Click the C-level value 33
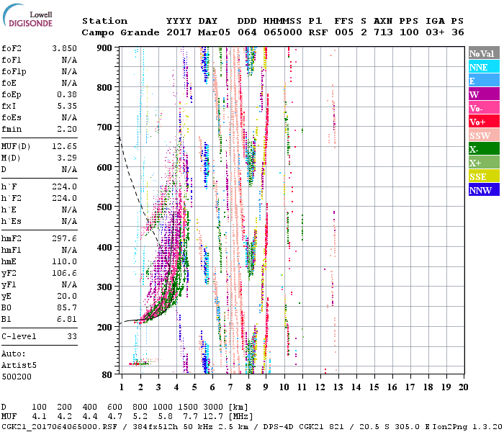The image size is (504, 432). coord(72,336)
